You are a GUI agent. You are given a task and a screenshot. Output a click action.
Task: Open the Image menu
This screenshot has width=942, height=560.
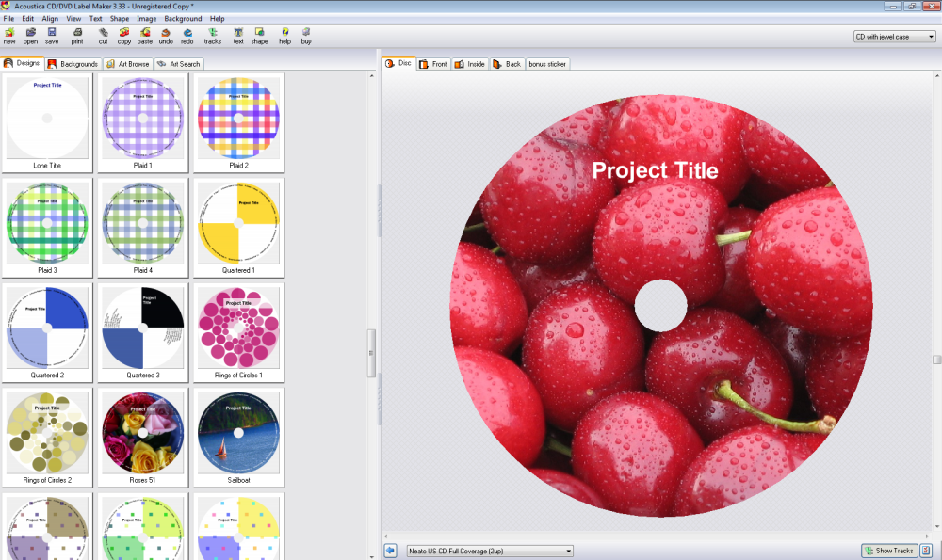coord(147,19)
